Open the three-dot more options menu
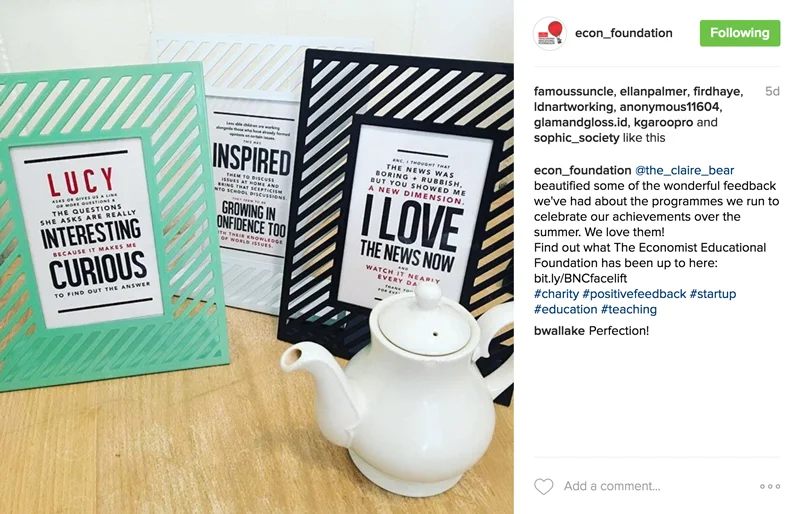Viewport: 800px width, 514px height. click(770, 486)
